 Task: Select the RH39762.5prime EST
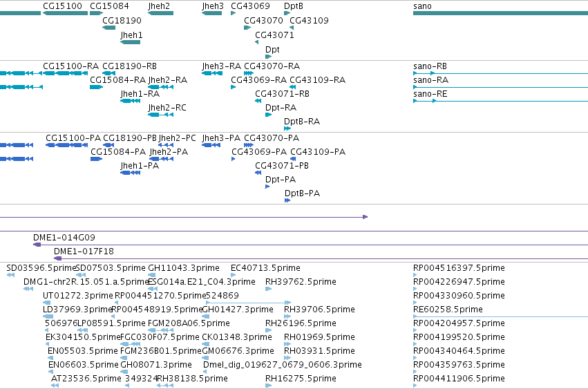269,290
